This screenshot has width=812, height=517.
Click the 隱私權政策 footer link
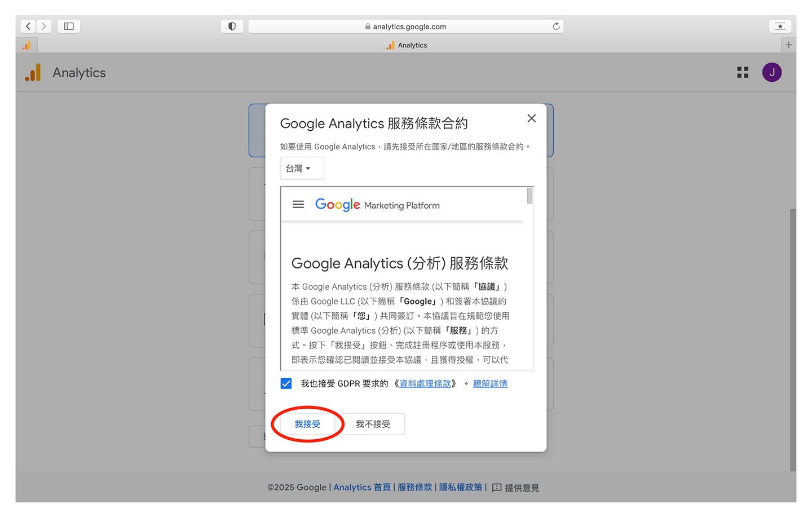pos(461,488)
